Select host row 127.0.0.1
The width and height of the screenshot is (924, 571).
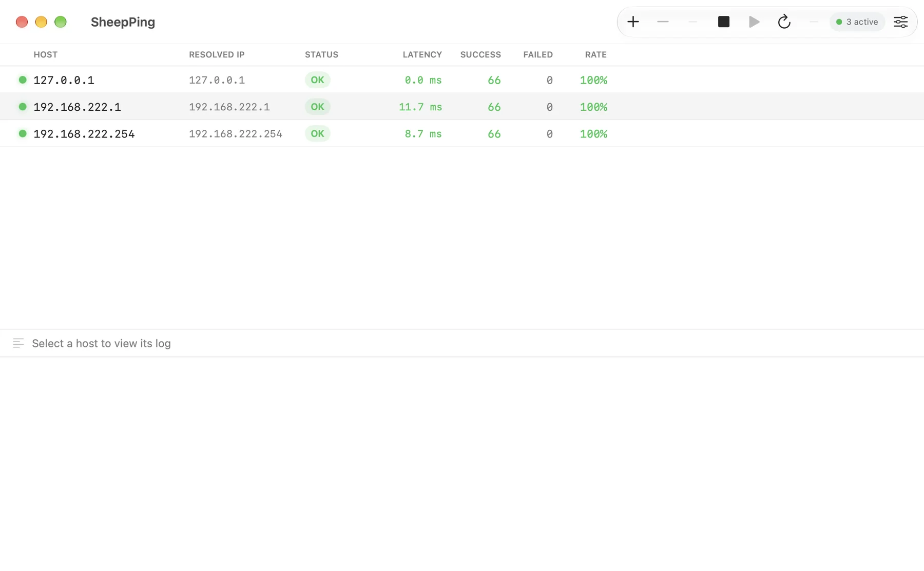[462, 80]
